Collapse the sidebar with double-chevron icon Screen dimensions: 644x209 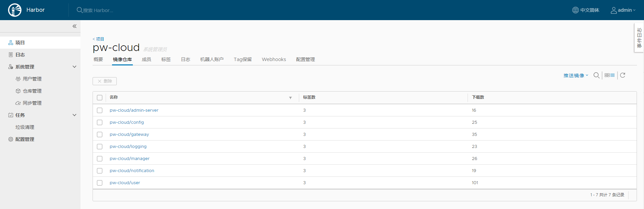coord(74,26)
